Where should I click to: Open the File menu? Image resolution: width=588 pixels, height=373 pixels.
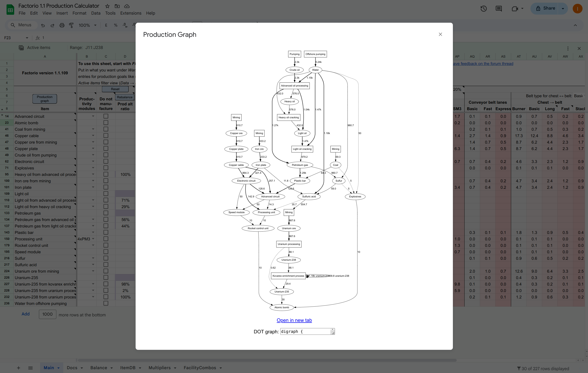(22, 13)
